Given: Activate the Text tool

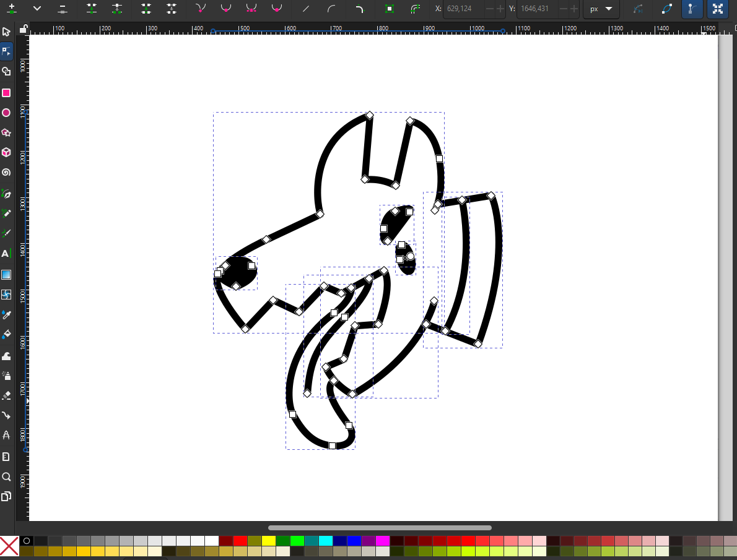Looking at the screenshot, I should [x=6, y=254].
